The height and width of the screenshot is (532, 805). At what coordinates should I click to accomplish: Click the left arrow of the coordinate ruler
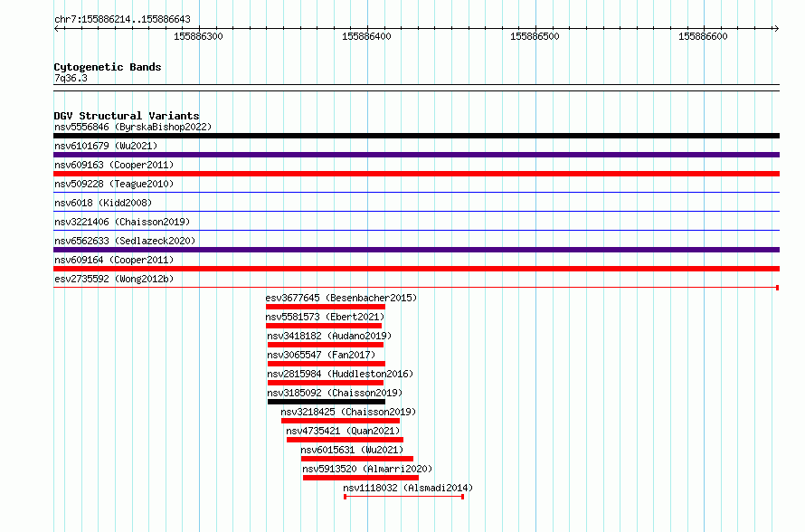tap(57, 28)
